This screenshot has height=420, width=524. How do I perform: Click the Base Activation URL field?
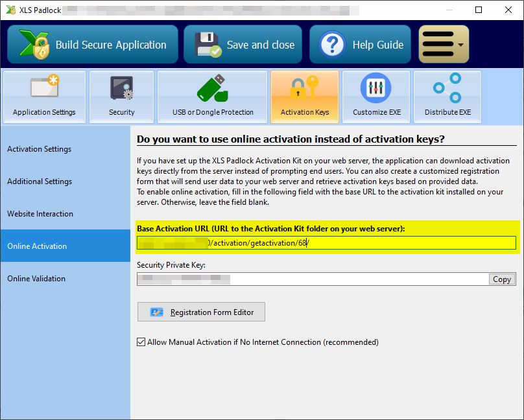point(326,242)
